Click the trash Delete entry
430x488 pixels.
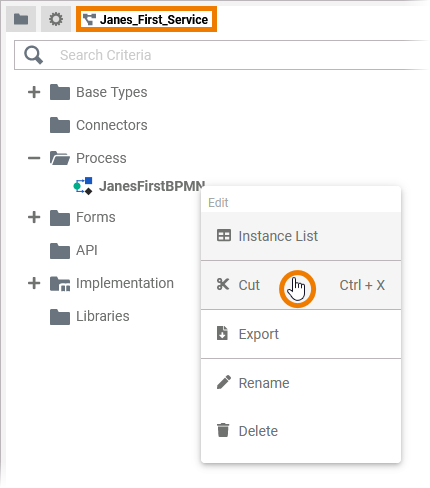301,431
